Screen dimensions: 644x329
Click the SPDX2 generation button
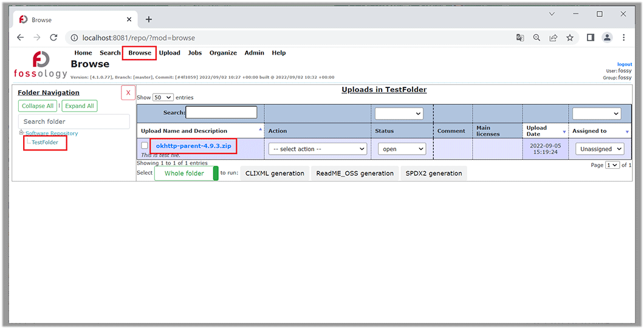coord(433,174)
